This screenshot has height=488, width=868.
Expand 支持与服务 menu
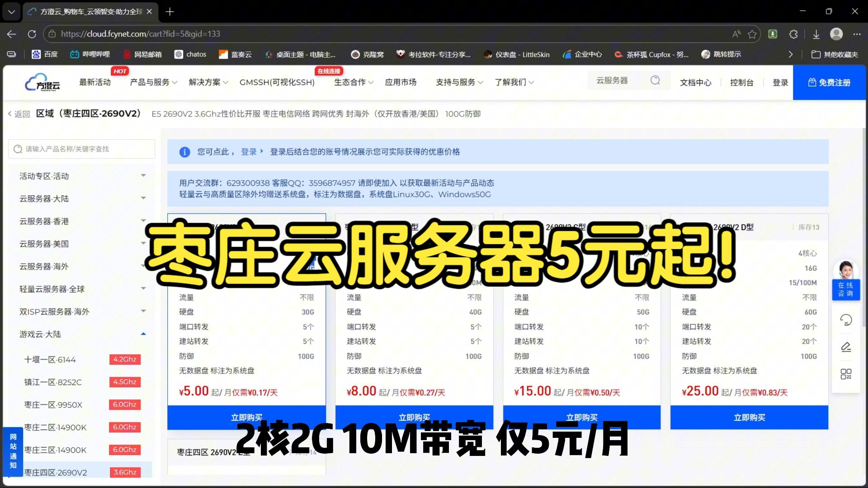(x=459, y=82)
